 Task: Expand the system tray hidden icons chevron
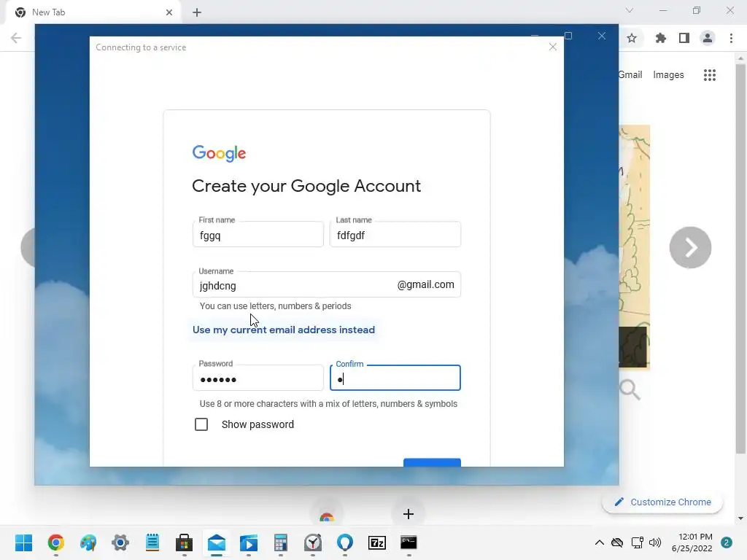tap(600, 542)
